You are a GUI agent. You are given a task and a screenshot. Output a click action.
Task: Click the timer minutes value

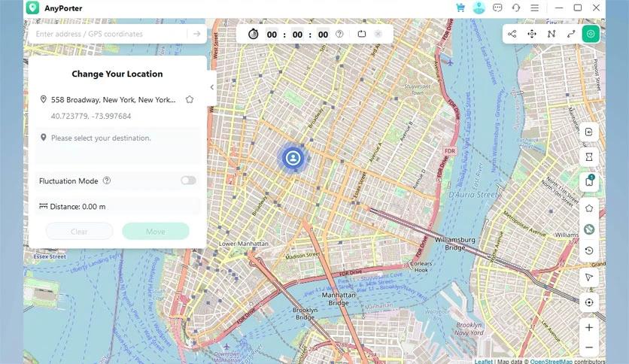click(297, 35)
